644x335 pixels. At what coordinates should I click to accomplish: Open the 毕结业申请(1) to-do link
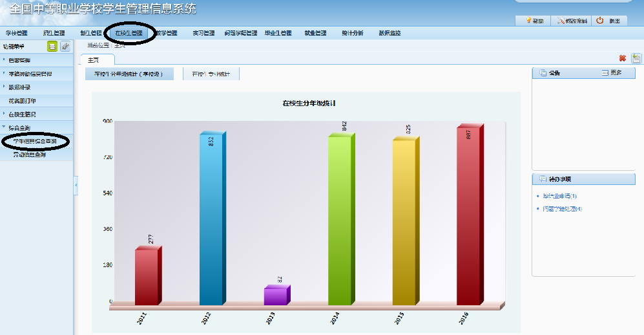pos(559,196)
